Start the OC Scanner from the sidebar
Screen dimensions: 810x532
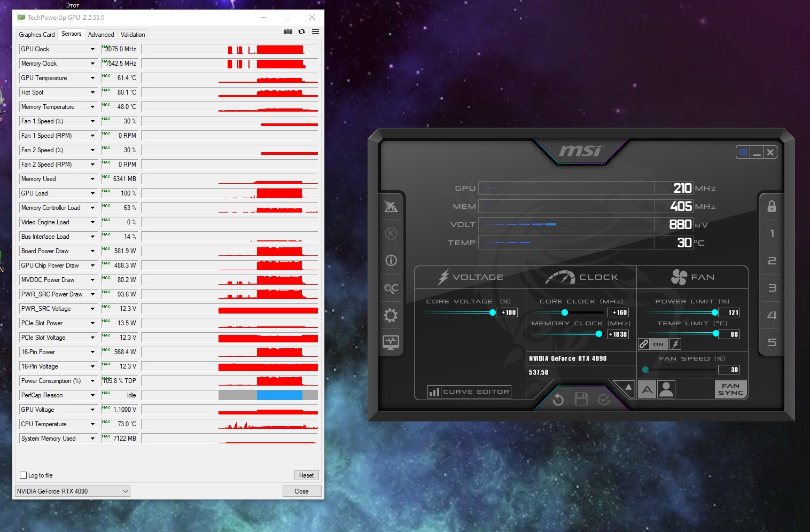point(391,288)
